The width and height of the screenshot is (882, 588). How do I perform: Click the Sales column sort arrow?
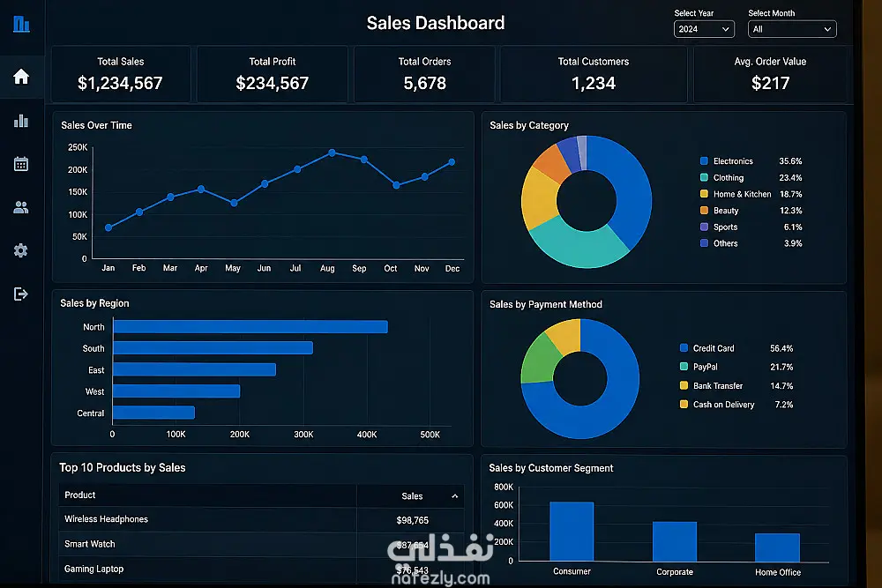point(454,496)
